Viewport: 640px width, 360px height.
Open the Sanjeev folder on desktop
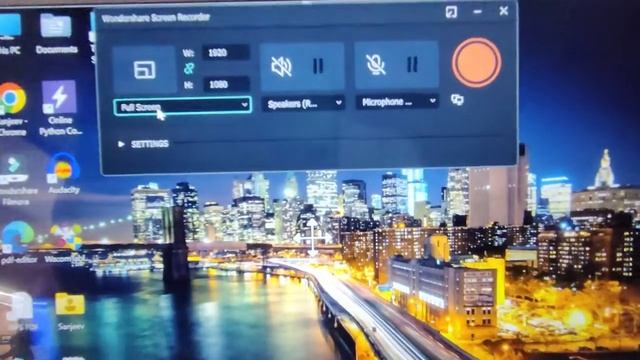click(x=70, y=312)
